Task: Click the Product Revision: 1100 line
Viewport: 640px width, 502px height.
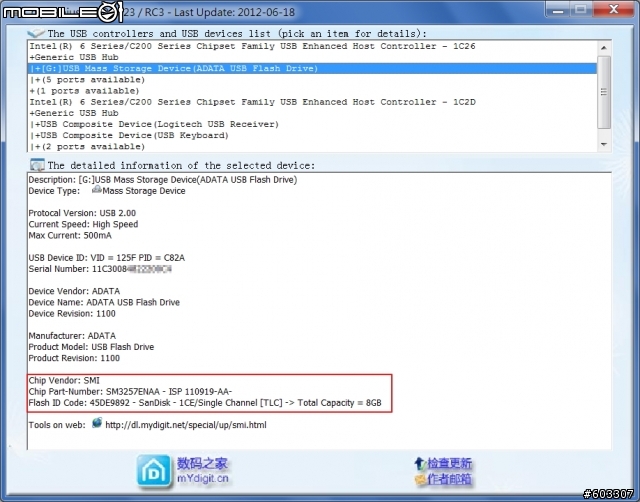Action: click(x=74, y=358)
